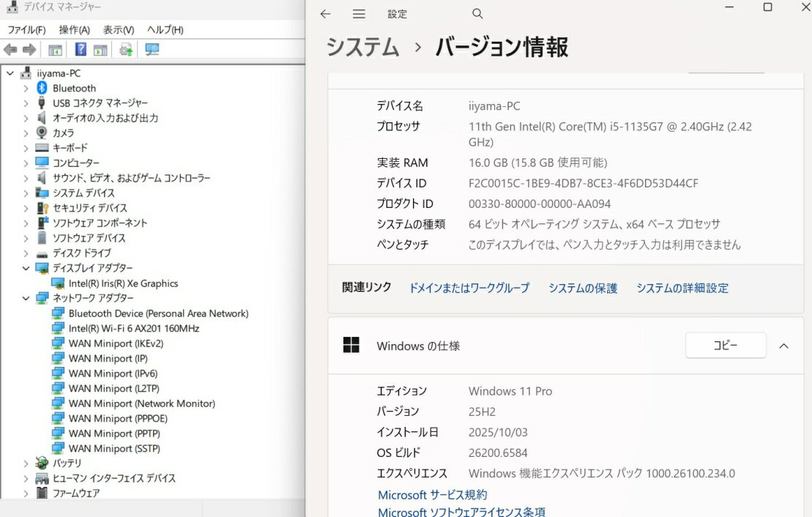
Task: Open the 操作(A) menu
Action: tap(74, 30)
